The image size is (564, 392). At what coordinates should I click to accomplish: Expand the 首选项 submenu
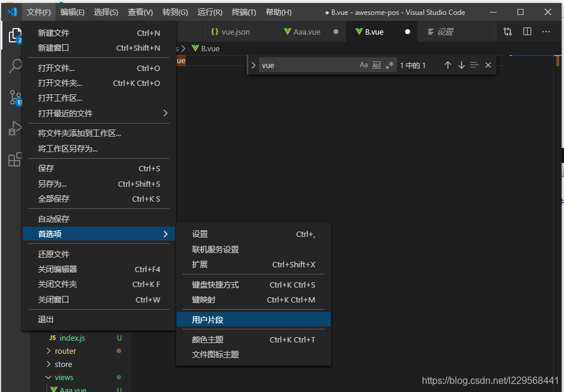point(99,234)
